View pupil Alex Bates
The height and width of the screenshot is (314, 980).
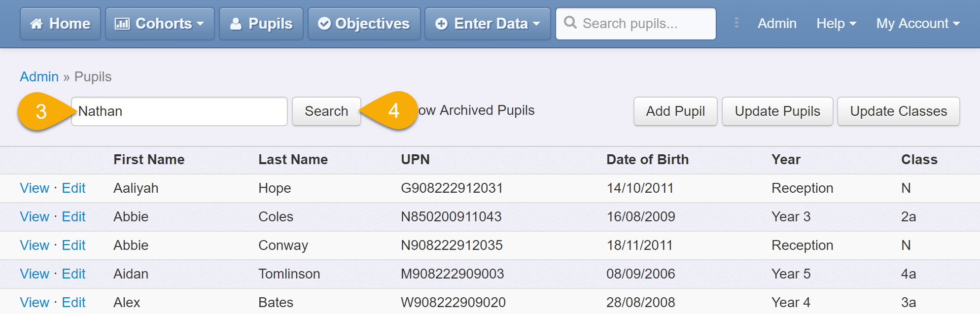[35, 303]
